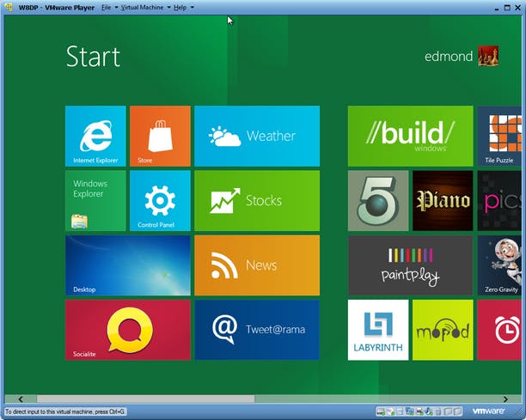Launch the Weather tile
Image resolution: width=526 pixels, height=420 pixels.
click(x=257, y=136)
